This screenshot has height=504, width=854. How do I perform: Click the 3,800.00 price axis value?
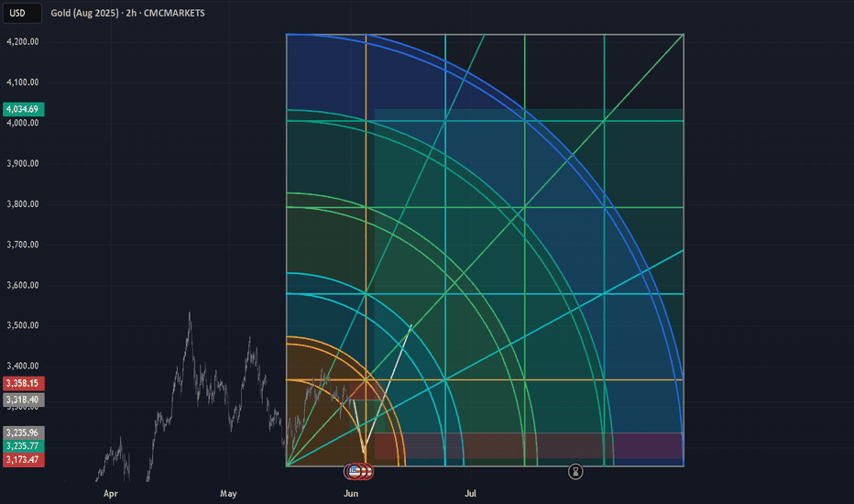[23, 203]
